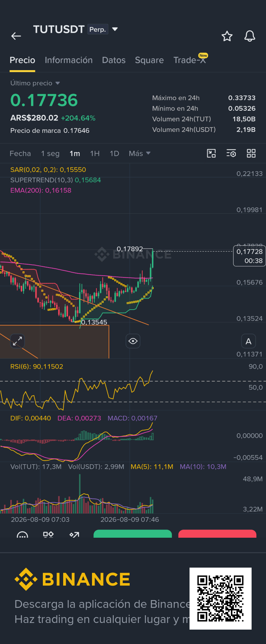Image resolution: width=266 pixels, height=644 pixels.
Task: Click the 0,17892 high price marker
Action: pos(130,249)
